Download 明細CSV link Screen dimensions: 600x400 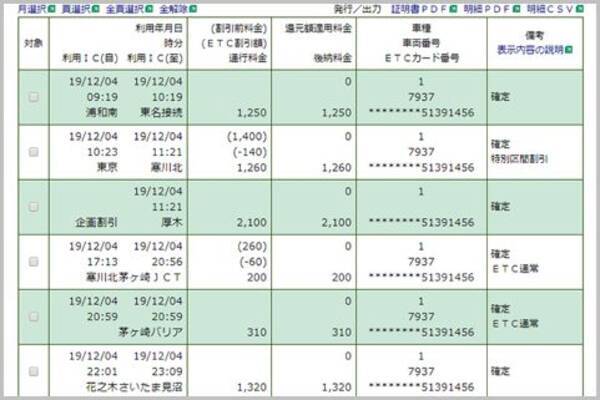pyautogui.click(x=550, y=9)
